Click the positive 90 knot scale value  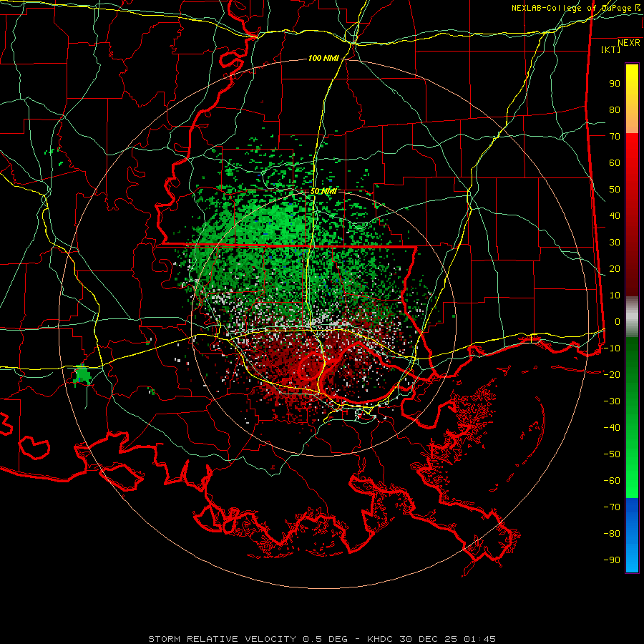(x=615, y=84)
